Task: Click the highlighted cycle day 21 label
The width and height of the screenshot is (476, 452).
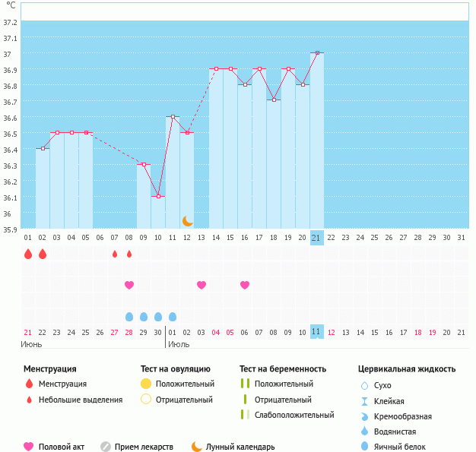Action: pos(317,238)
